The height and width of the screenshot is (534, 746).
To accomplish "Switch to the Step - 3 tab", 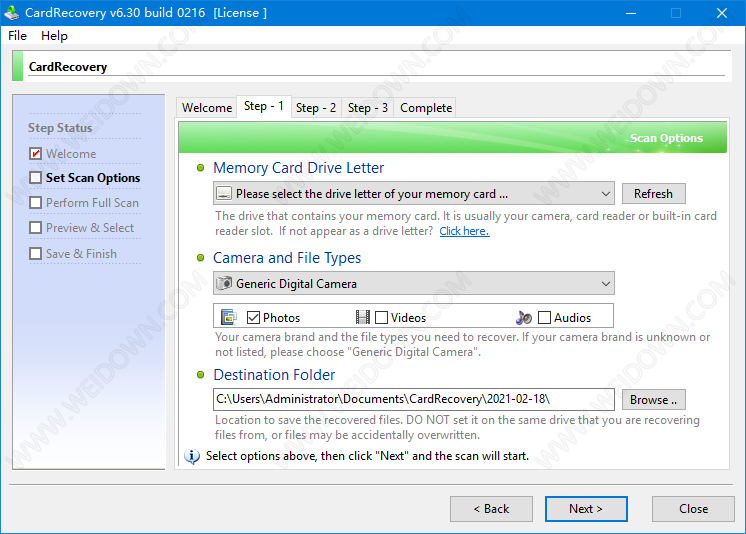I will pos(368,108).
